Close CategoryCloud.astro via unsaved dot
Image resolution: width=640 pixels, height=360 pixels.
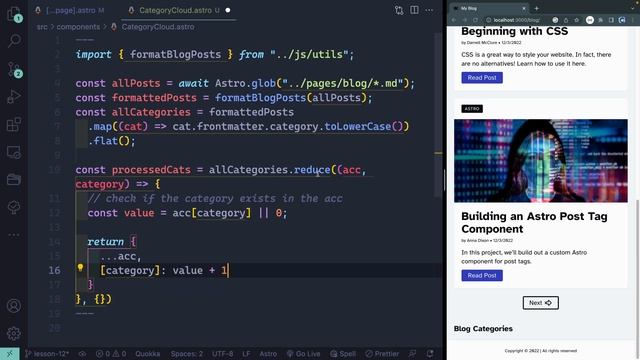coord(228,10)
